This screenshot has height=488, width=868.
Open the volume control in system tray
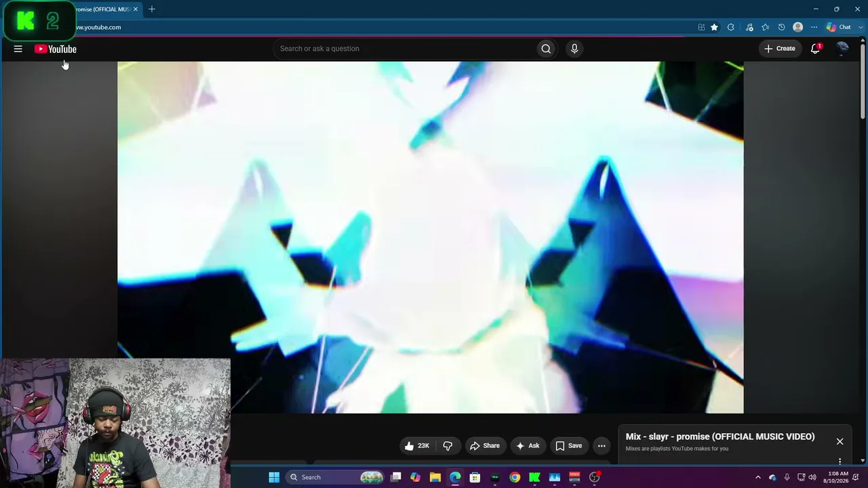pyautogui.click(x=812, y=477)
